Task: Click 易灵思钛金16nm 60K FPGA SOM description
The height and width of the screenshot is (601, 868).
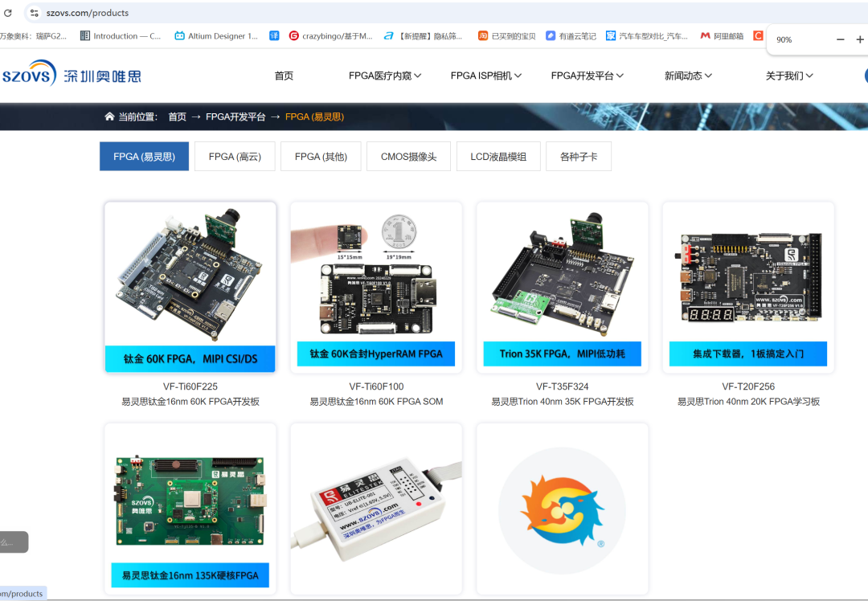Action: pyautogui.click(x=376, y=401)
